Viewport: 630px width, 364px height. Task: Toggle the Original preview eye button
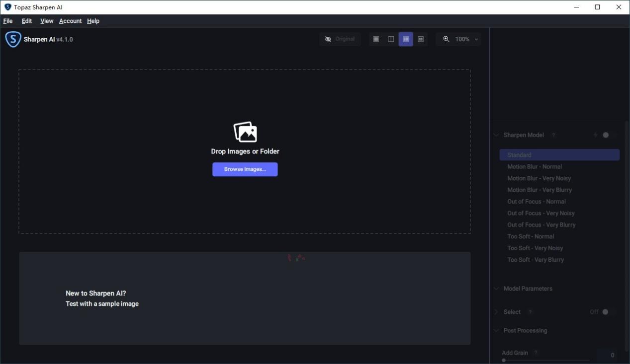pyautogui.click(x=340, y=39)
